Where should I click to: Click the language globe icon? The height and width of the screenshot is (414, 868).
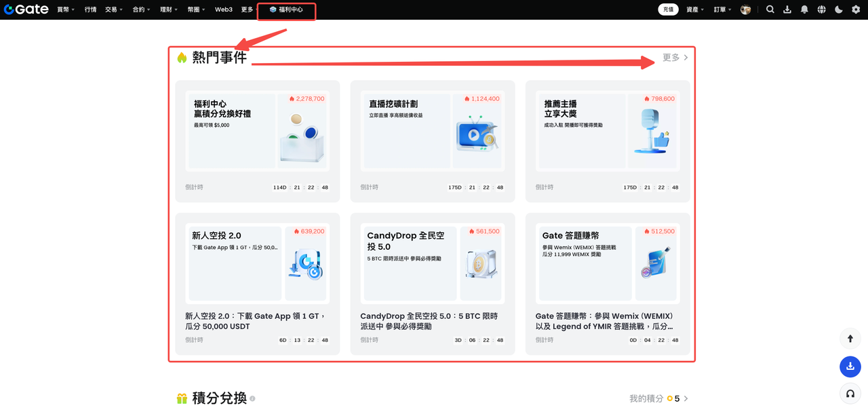[822, 10]
